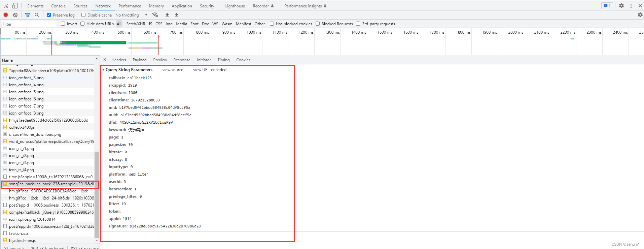The width and height of the screenshot is (644, 249).
Task: Open DevTools more options menu
Action: tap(631, 6)
